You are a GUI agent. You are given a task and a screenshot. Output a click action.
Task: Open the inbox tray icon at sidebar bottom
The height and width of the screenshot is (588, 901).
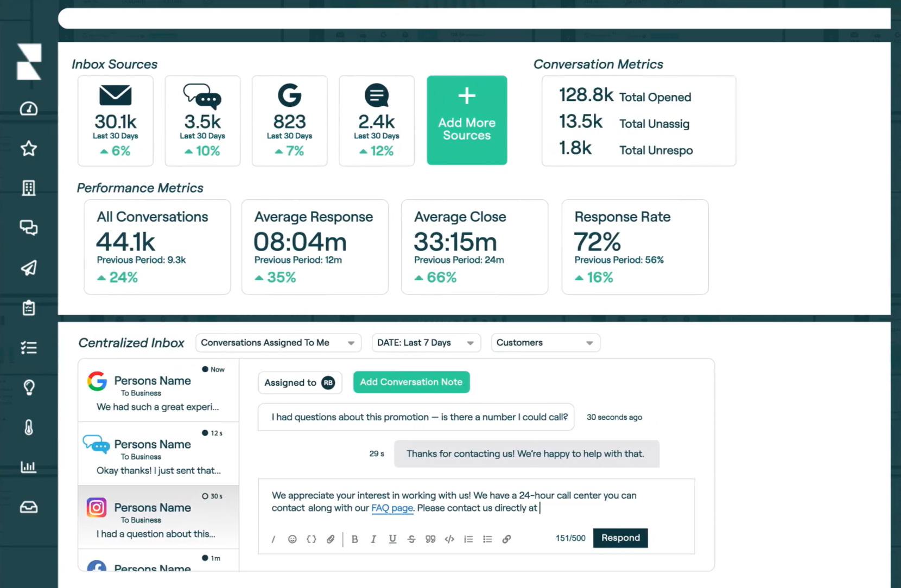click(29, 507)
